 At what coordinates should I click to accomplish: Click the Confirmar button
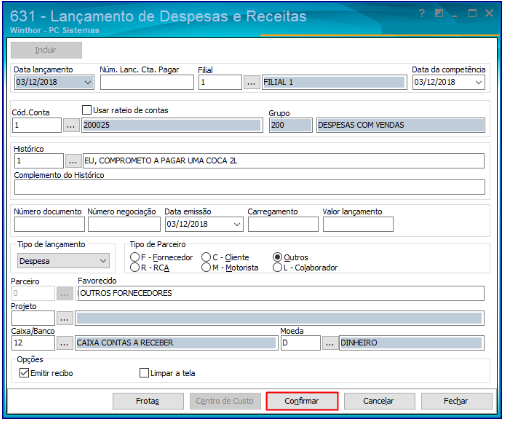(302, 401)
